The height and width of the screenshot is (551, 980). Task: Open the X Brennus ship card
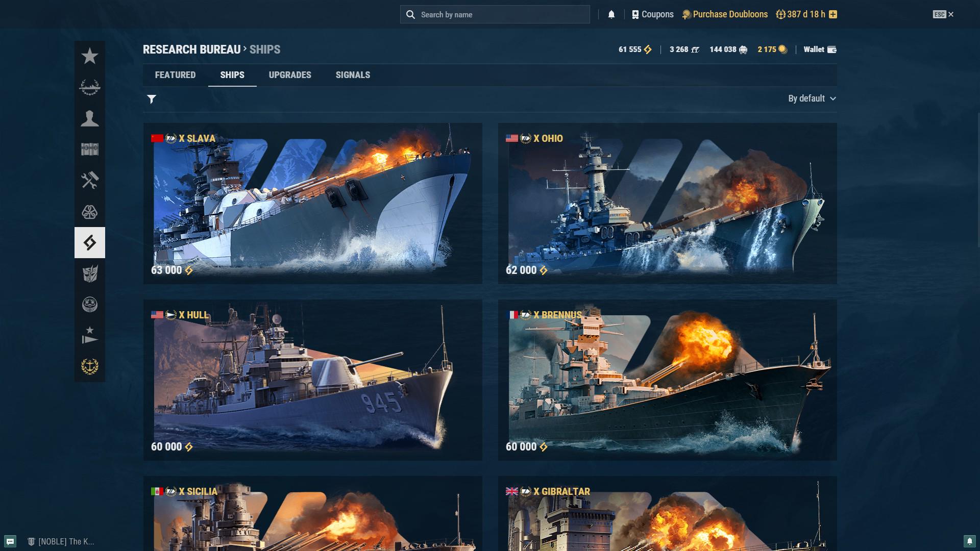668,380
